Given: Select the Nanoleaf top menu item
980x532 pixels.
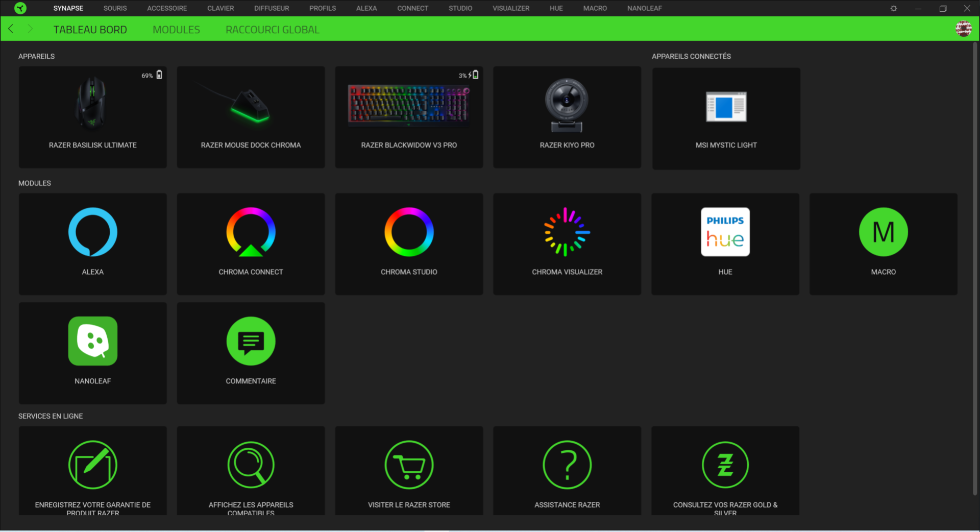Looking at the screenshot, I should tap(645, 8).
